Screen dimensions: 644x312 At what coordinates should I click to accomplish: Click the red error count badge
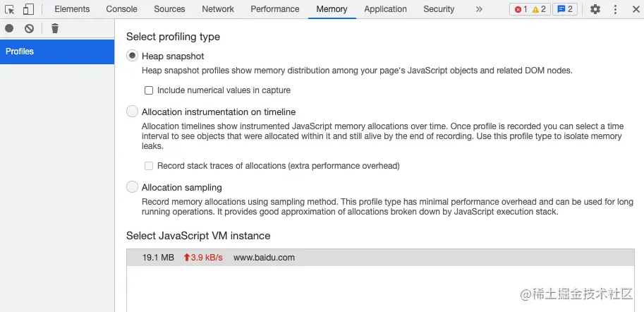point(521,9)
